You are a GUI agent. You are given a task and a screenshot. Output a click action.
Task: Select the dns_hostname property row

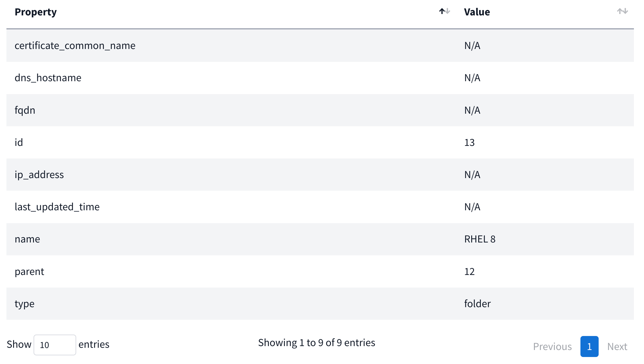coord(48,78)
